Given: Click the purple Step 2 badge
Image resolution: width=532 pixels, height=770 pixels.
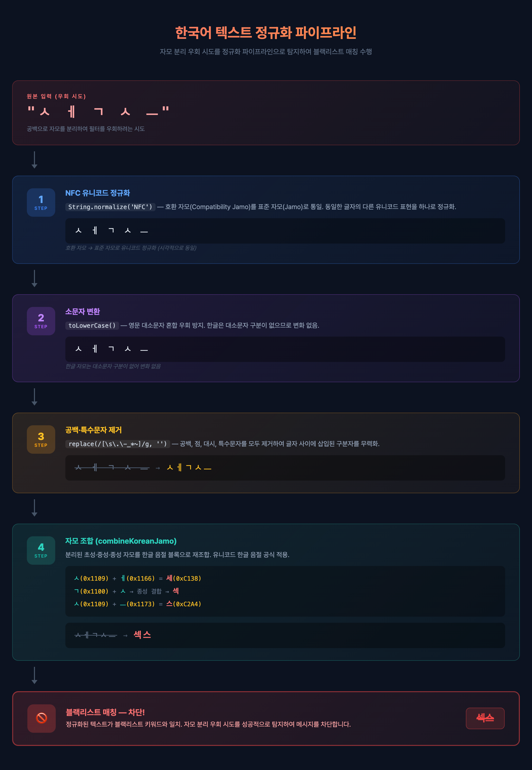Looking at the screenshot, I should 41,321.
